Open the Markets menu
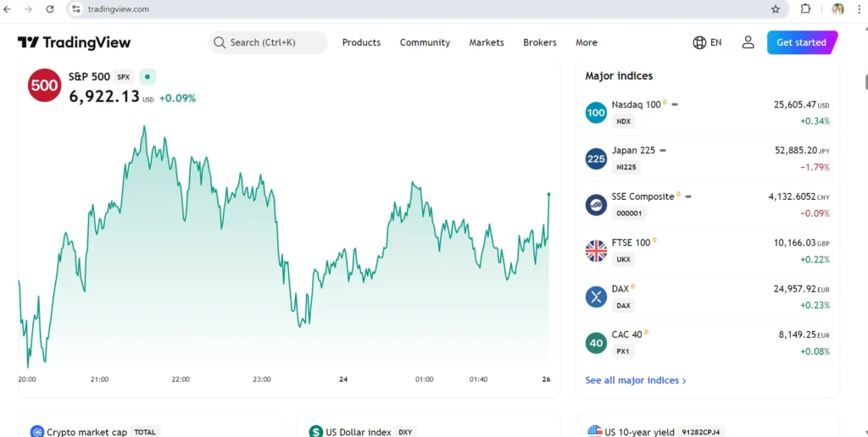 click(x=487, y=42)
